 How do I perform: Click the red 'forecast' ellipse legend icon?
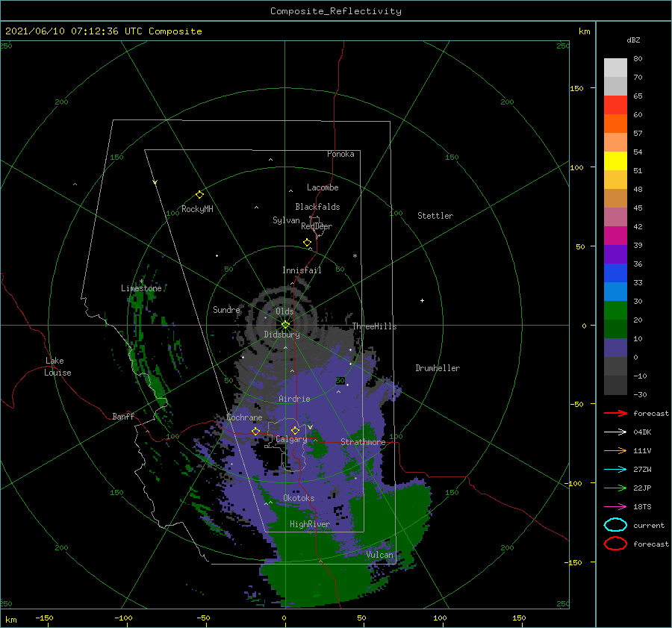[x=615, y=544]
